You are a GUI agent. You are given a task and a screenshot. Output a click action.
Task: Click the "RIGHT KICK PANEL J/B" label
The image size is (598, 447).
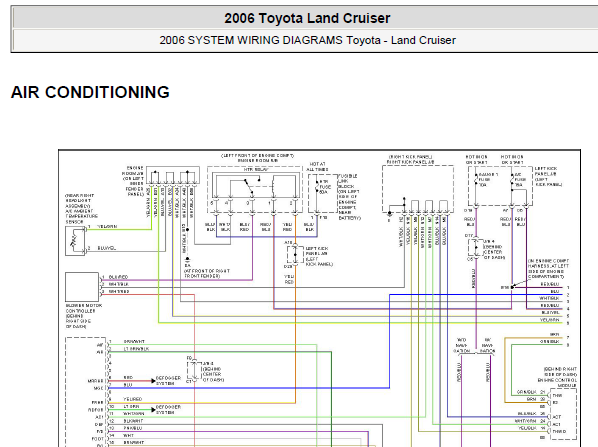point(410,162)
